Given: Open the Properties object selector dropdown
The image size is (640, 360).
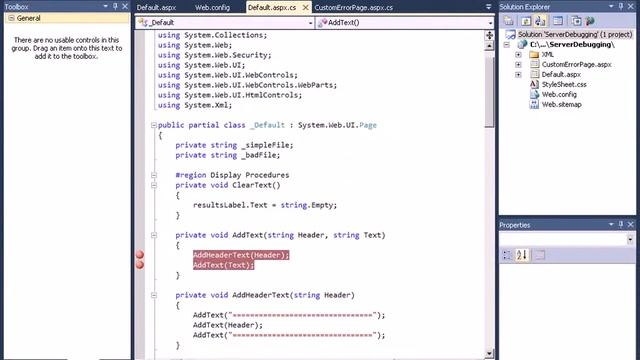Looking at the screenshot, I should tap(630, 239).
